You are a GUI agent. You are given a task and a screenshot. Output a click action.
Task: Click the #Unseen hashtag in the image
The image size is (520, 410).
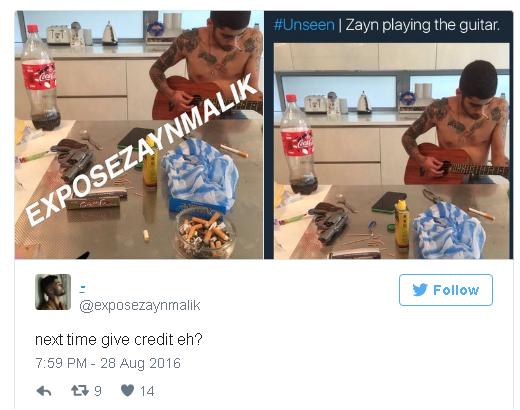tap(304, 25)
